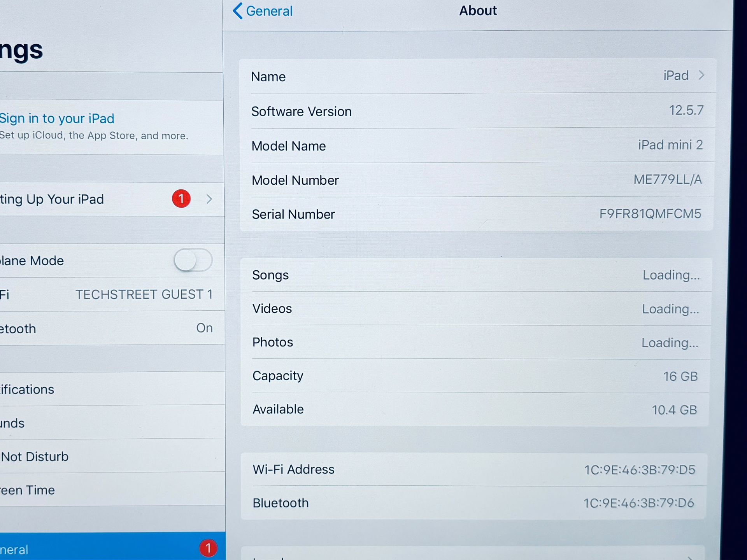Open the Name row chevron
747x560 pixels.
(701, 75)
